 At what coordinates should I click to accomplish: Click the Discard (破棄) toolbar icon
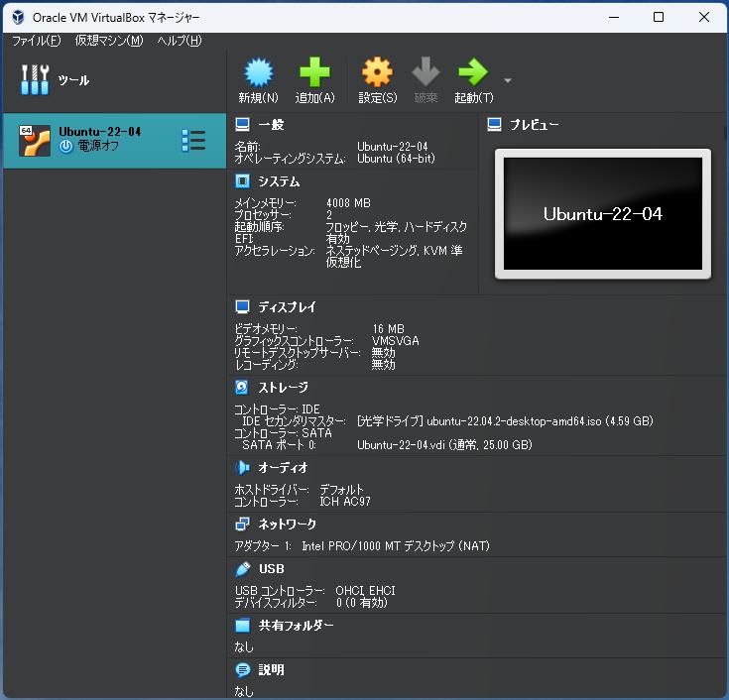pyautogui.click(x=425, y=72)
